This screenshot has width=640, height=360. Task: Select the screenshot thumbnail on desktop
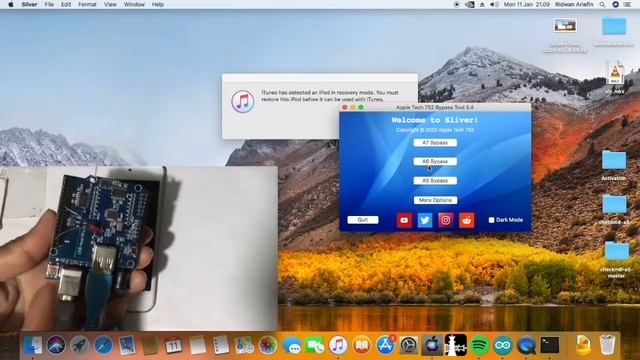coord(565,26)
